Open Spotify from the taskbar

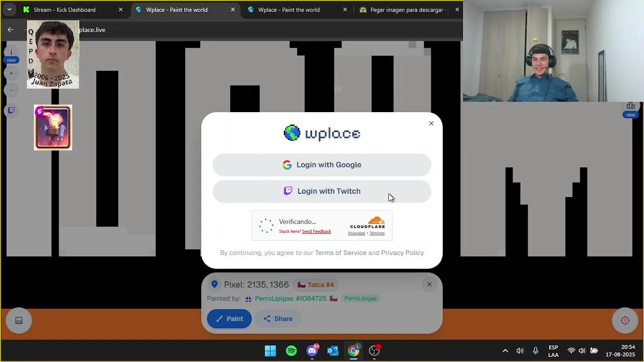point(291,351)
